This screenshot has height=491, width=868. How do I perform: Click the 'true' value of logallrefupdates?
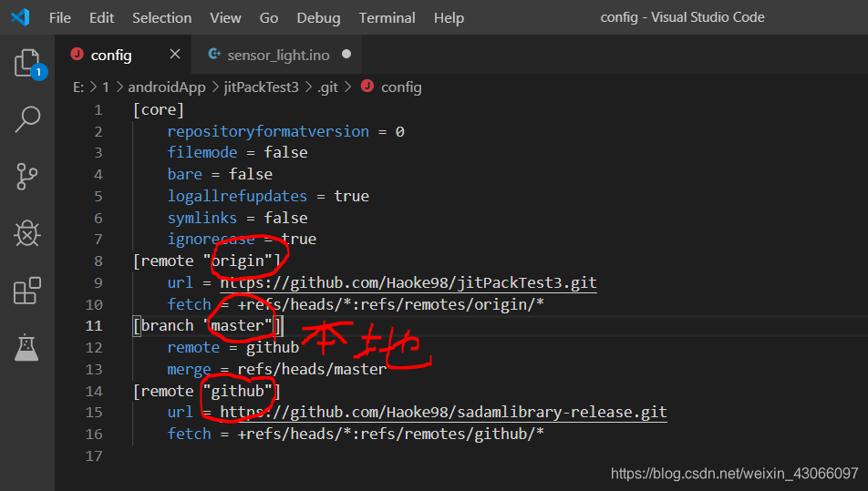coord(352,196)
